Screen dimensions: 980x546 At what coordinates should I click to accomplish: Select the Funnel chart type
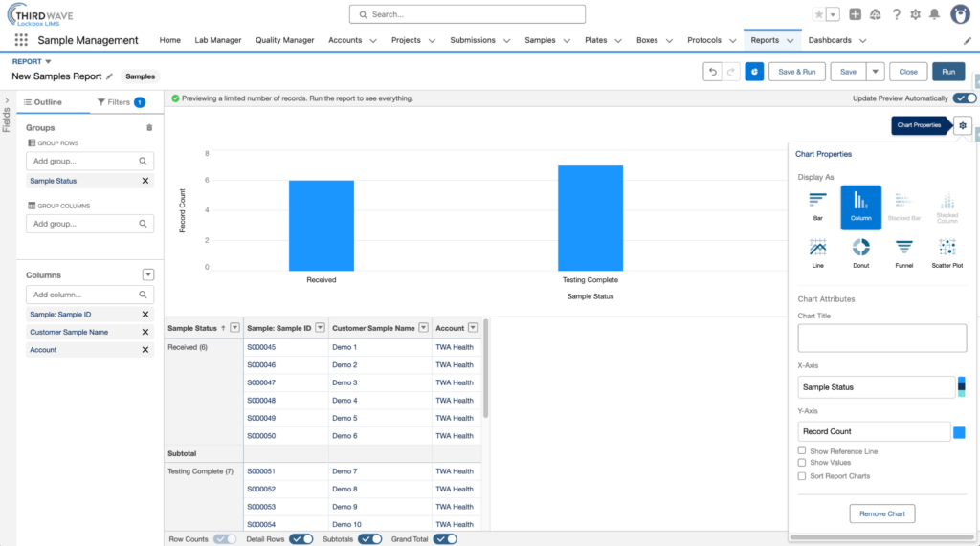[903, 253]
